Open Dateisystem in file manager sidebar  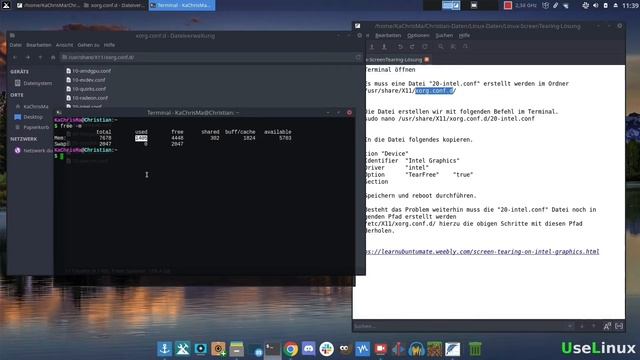point(33,83)
